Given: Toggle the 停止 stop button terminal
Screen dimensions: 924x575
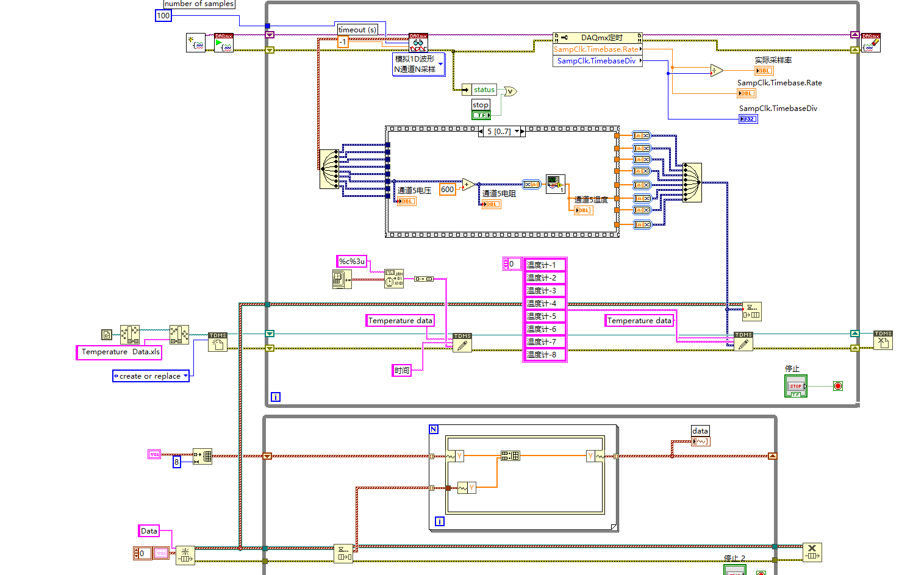Looking at the screenshot, I should point(796,386).
